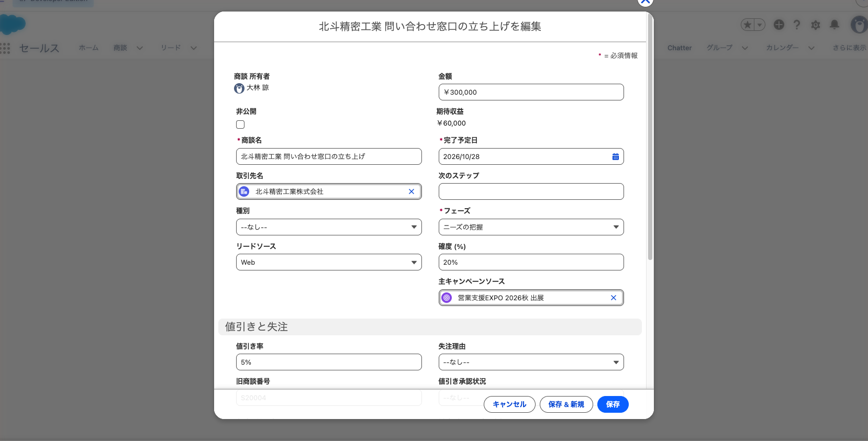Open the リードソース dropdown showing Web

pos(329,262)
